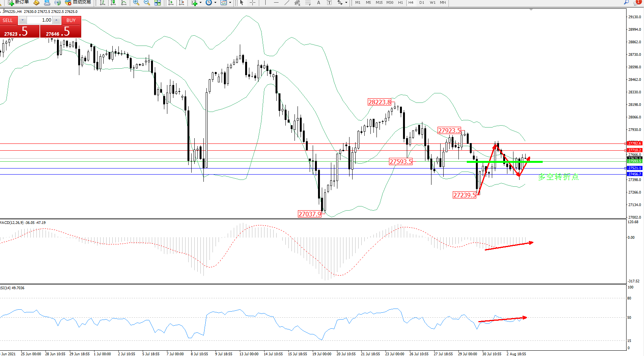Switch chart to D1 timeframe
Viewport: 644px width, 356px height.
[422, 3]
